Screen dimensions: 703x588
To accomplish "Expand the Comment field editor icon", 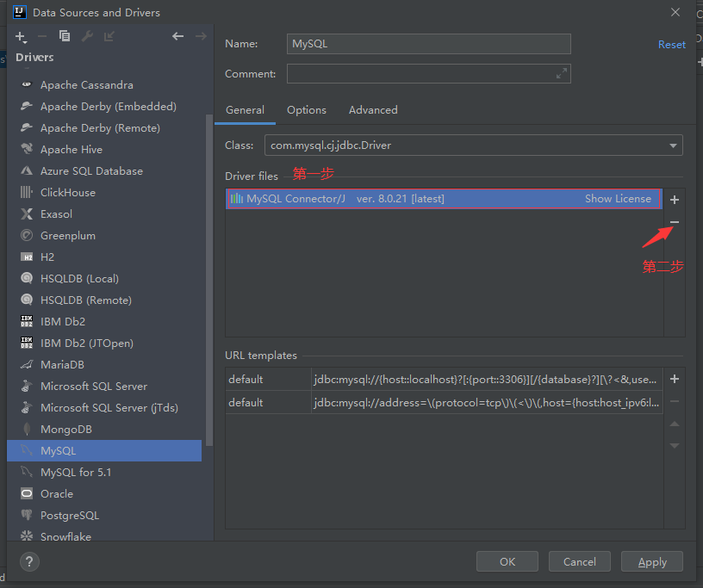I will pyautogui.click(x=562, y=73).
